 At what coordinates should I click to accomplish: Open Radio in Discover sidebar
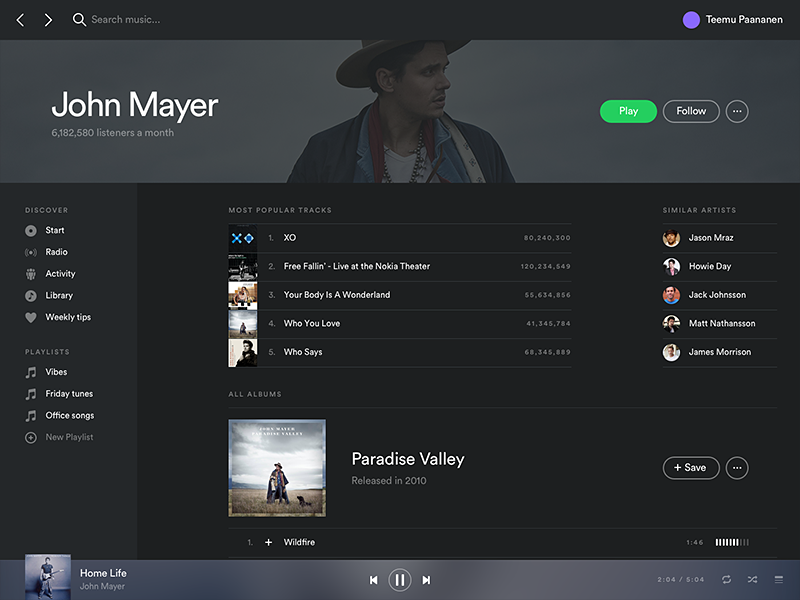point(56,252)
